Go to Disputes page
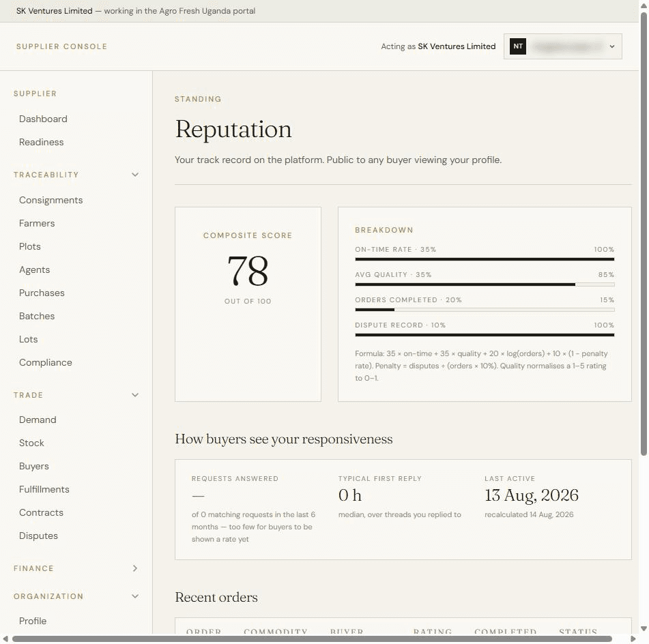Image resolution: width=649 pixels, height=644 pixels. (38, 536)
